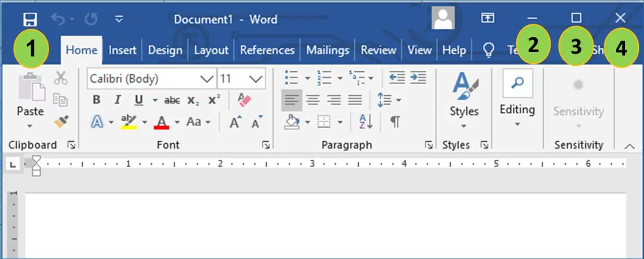
Task: Apply Text Effects and Typography
Action: coord(97,122)
